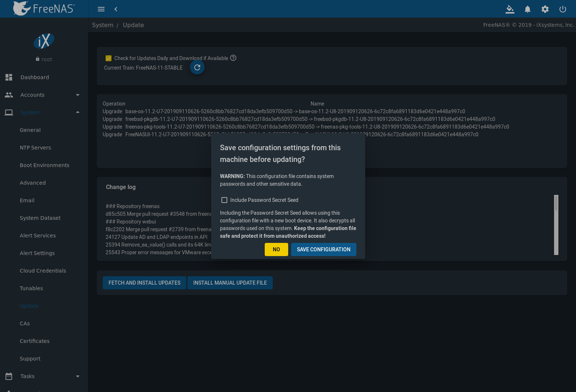576x392 pixels.
Task: Open the CAs page
Action: [25, 323]
